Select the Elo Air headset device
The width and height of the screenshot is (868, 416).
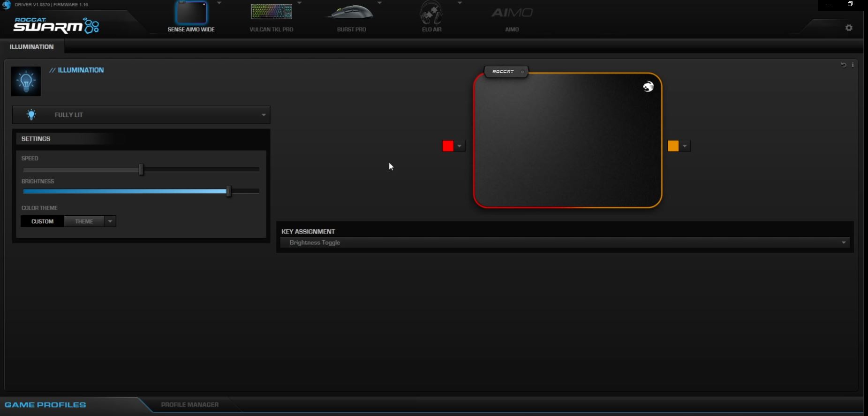[x=431, y=17]
